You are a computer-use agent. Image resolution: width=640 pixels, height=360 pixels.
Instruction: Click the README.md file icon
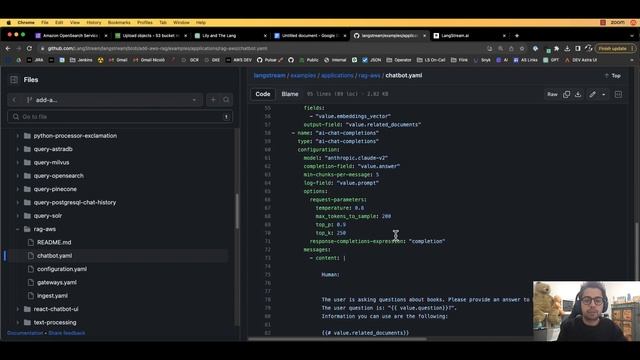point(31,242)
